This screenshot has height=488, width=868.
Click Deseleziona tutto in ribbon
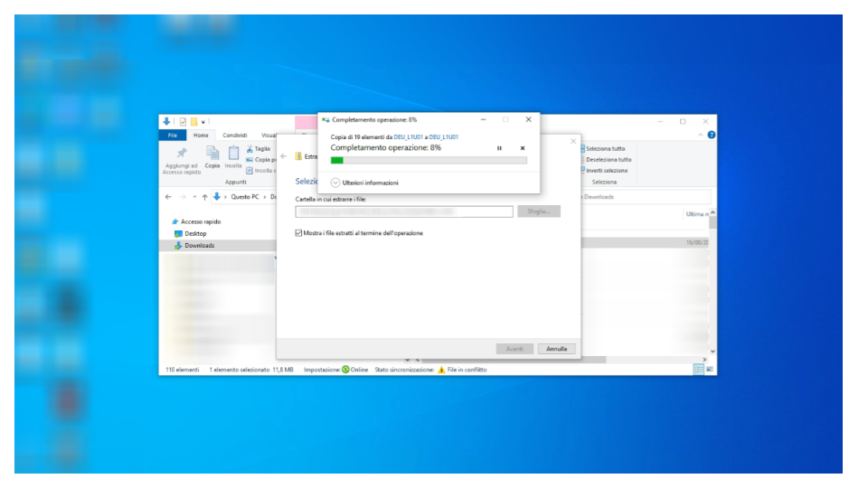607,160
